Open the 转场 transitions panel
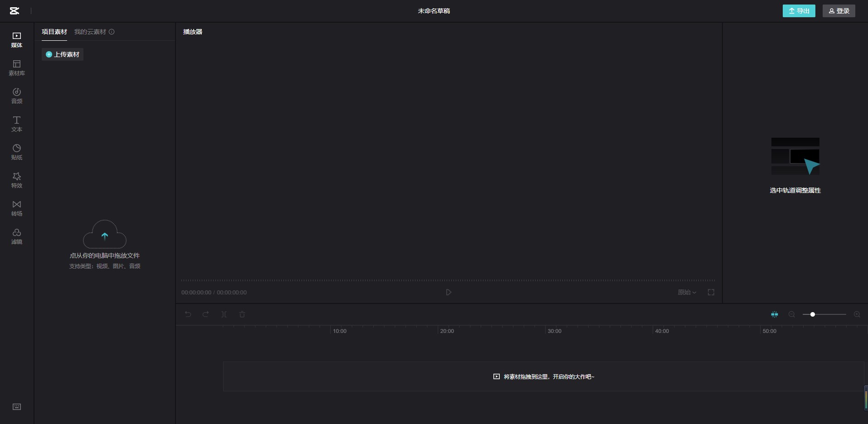The height and width of the screenshot is (424, 868). click(x=17, y=208)
